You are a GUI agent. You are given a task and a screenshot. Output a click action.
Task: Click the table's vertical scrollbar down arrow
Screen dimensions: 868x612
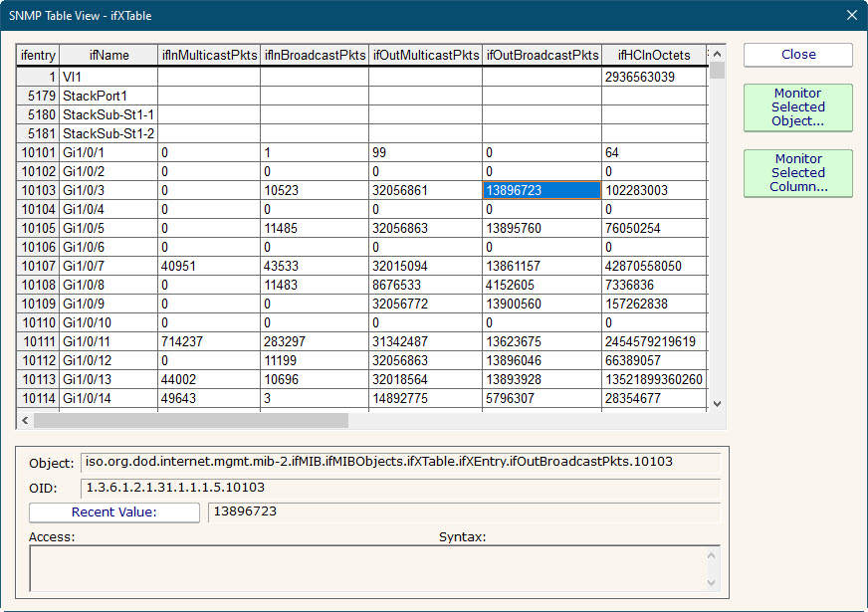click(x=718, y=403)
